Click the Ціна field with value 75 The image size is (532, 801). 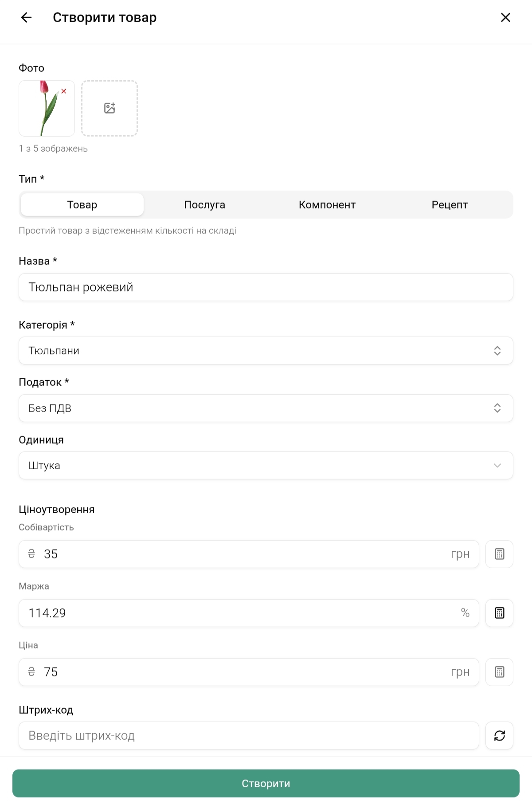tap(248, 672)
